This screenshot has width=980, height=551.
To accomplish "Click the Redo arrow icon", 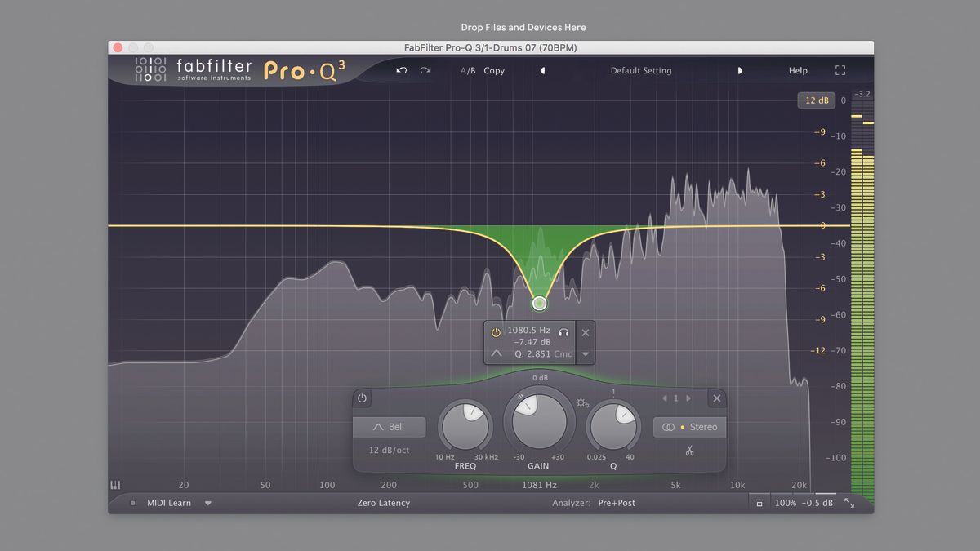I will [x=425, y=70].
